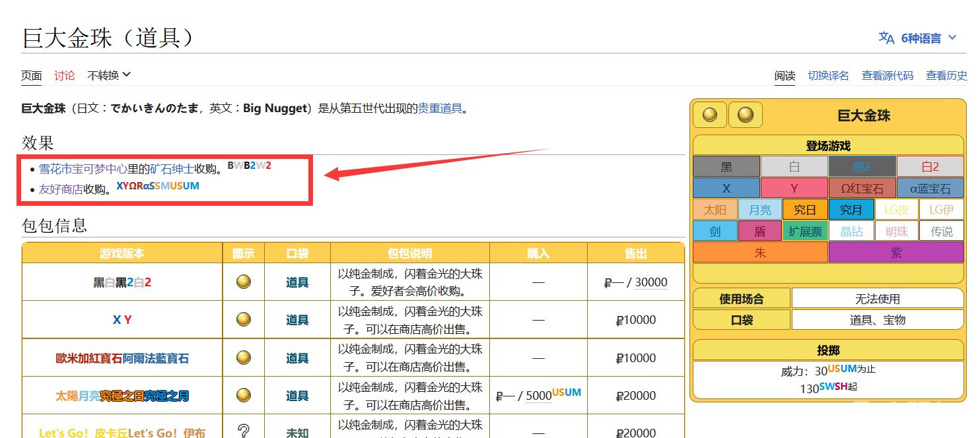980x438 pixels.
Task: Open the 究月 game cell
Action: click(x=851, y=210)
